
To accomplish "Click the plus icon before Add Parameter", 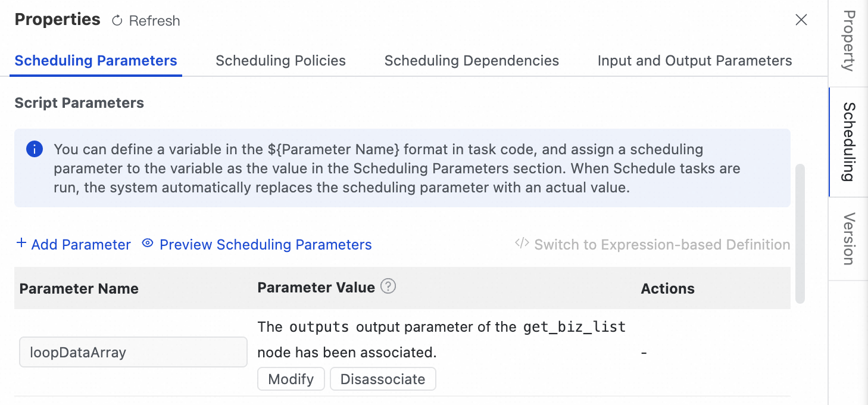I will [21, 244].
